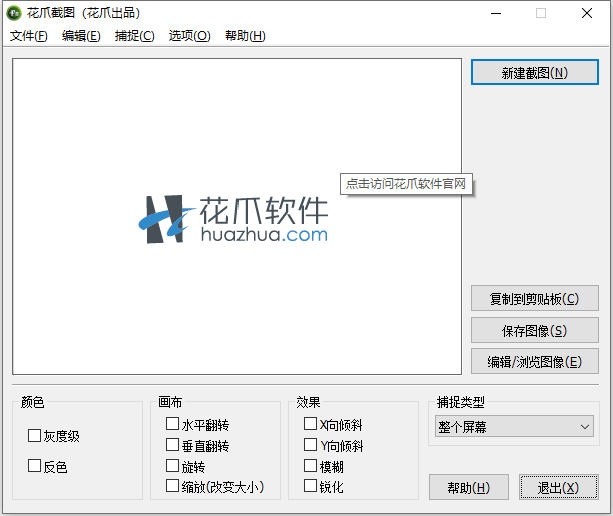Check the 缩放(改变大小) checkbox
Screen dimensions: 613x516
[172, 486]
